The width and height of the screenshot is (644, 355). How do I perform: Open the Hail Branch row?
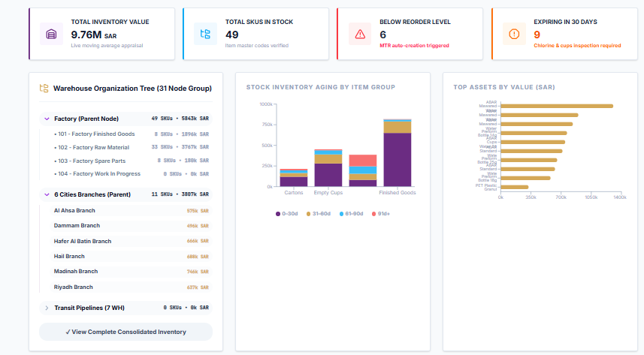point(129,256)
